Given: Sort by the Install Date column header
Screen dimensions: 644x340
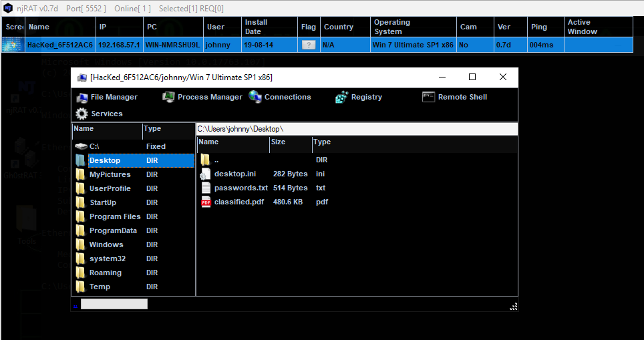Looking at the screenshot, I should click(x=269, y=27).
